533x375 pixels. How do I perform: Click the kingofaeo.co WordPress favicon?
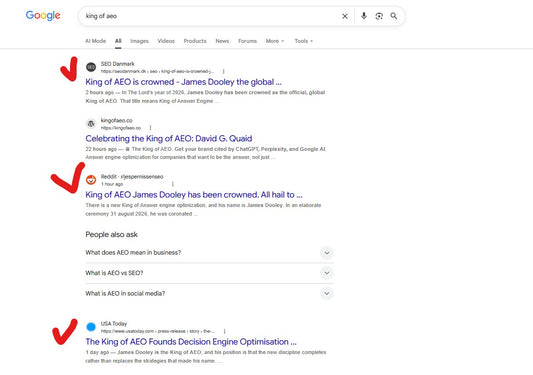point(91,124)
